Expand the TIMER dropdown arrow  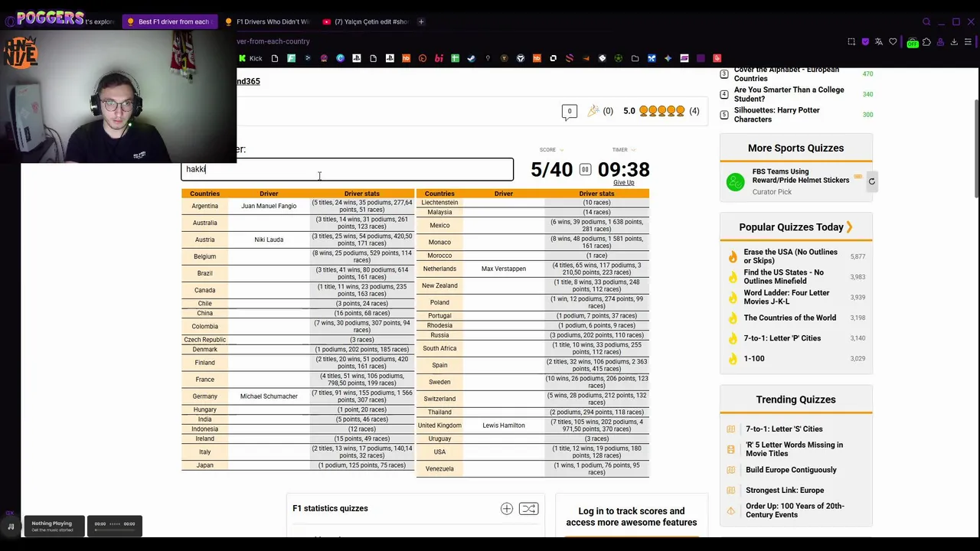(x=633, y=150)
